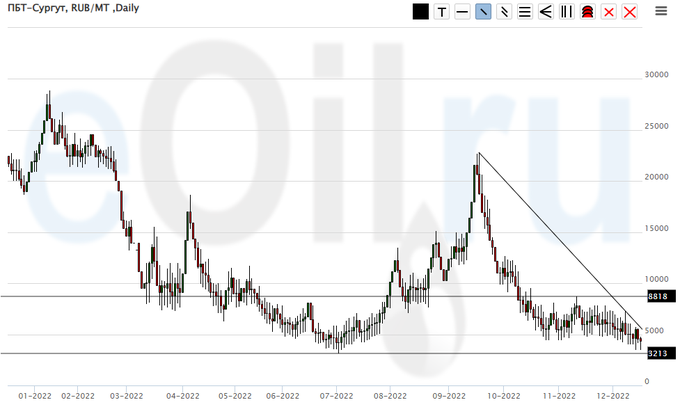
Task: Click the large red X clear-all button
Action: click(x=630, y=12)
